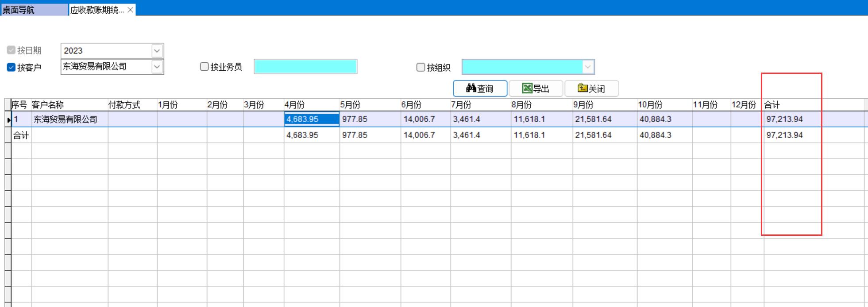Enable the 按业务员 checkbox
This screenshot has width=868, height=307.
[204, 67]
